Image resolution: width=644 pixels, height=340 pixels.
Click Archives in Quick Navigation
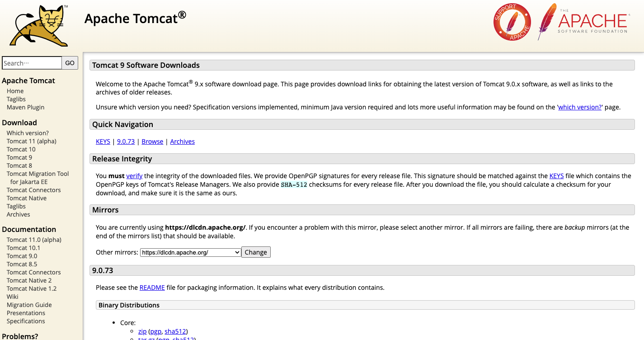183,142
